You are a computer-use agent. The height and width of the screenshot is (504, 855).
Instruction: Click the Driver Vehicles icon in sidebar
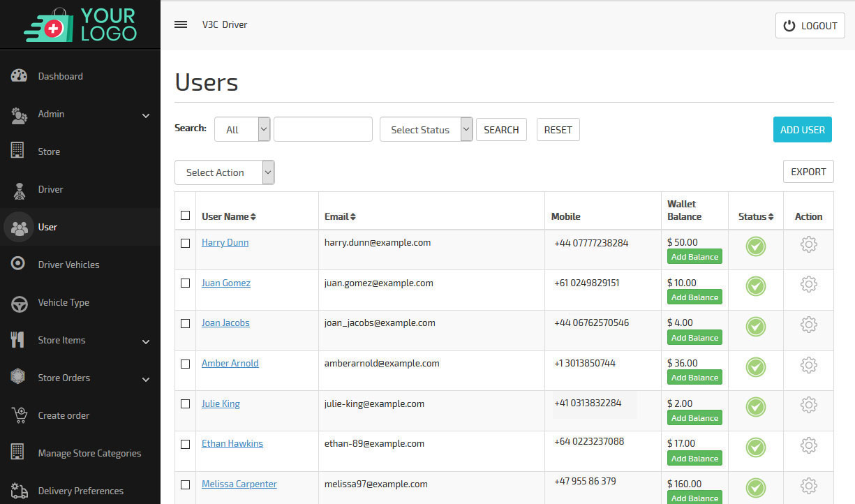(x=19, y=265)
